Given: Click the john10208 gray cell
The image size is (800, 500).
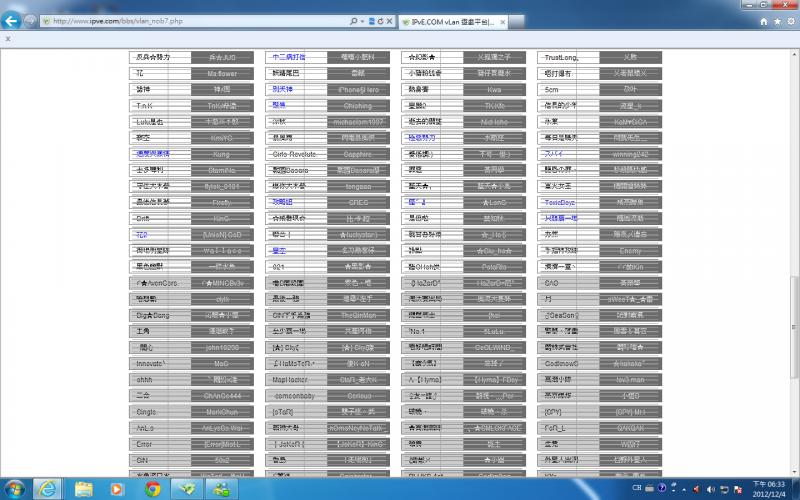Looking at the screenshot, I should click(x=222, y=347).
